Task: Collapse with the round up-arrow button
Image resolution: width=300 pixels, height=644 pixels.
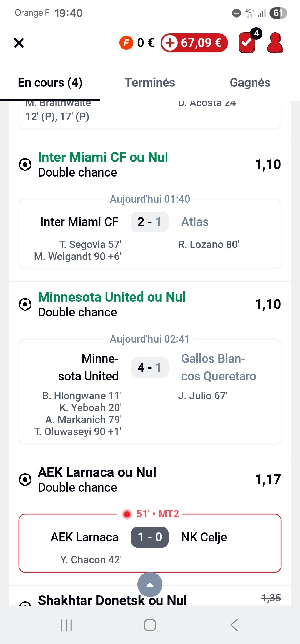Action: click(150, 584)
